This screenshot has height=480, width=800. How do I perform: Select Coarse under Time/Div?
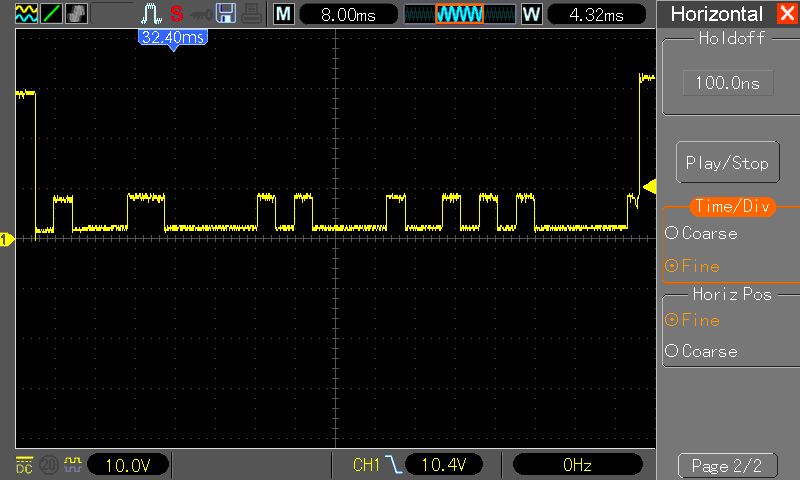[701, 233]
